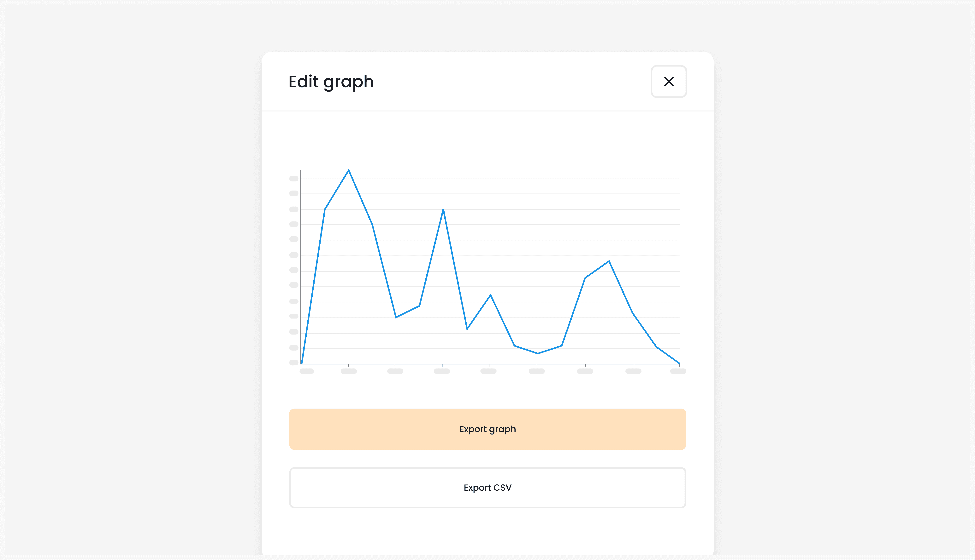Click the Edit graph heading text
Viewport: 975px width, 560px height.
[331, 82]
